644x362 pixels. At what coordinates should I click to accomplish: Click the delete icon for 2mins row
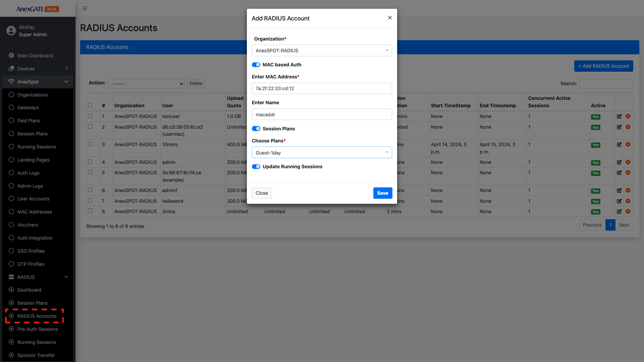pyautogui.click(x=628, y=212)
